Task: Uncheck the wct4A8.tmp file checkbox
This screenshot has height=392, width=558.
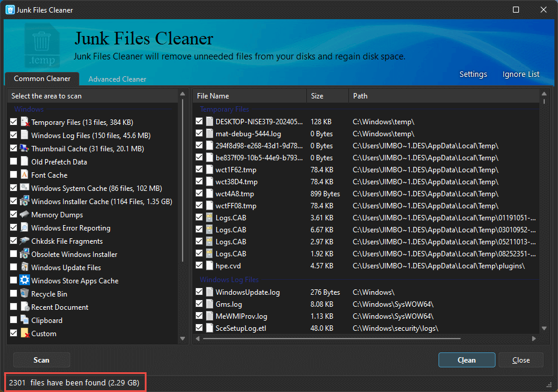Action: click(199, 193)
